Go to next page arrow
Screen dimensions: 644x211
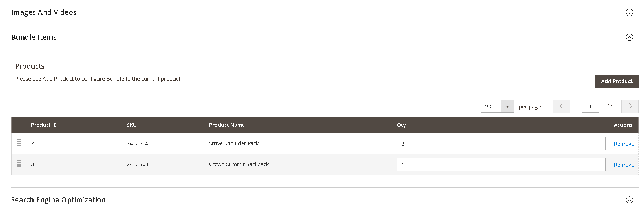point(630,107)
